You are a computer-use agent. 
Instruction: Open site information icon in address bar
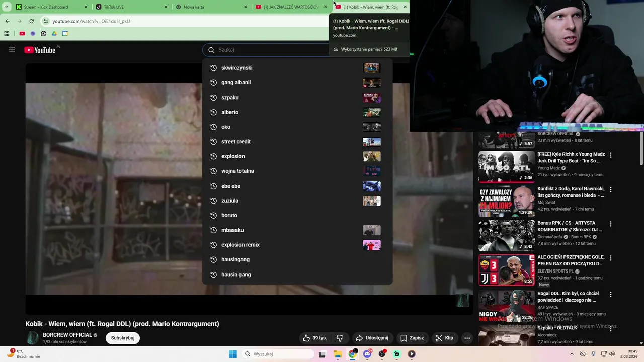[x=46, y=21]
